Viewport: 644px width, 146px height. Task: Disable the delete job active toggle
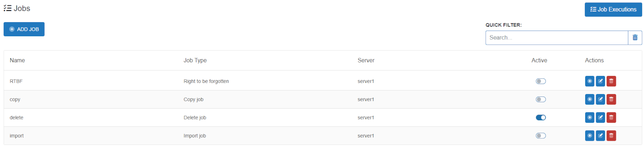coord(541,117)
